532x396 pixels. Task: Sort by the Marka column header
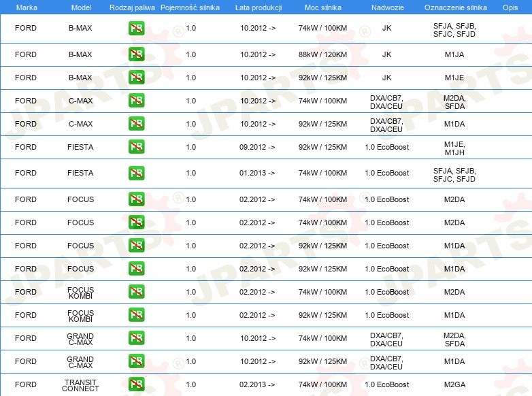click(26, 7)
